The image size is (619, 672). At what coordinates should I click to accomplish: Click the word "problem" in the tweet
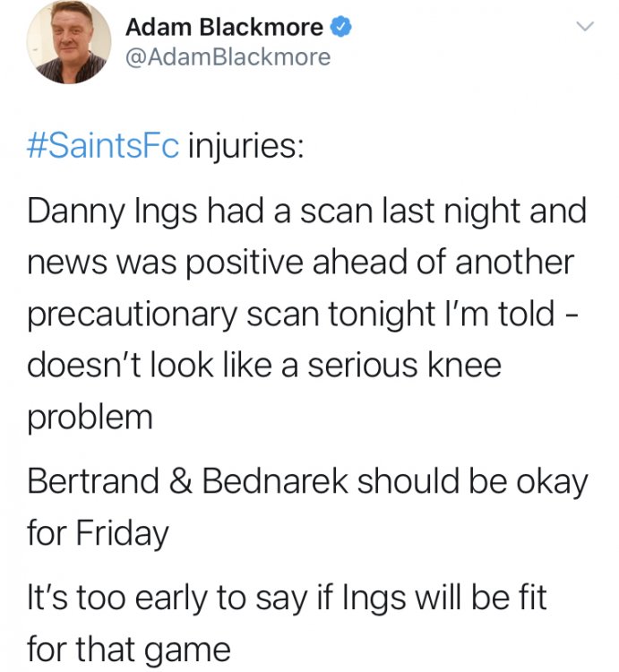pos(90,417)
